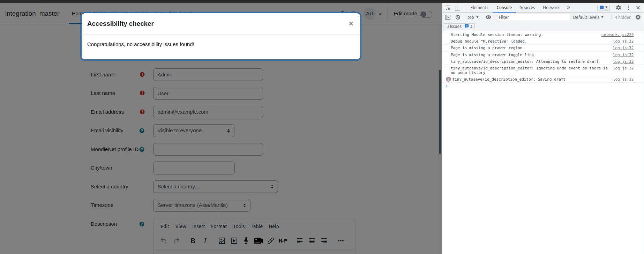644x254 pixels.
Task: Click the H5P content icon
Action: pyautogui.click(x=283, y=241)
